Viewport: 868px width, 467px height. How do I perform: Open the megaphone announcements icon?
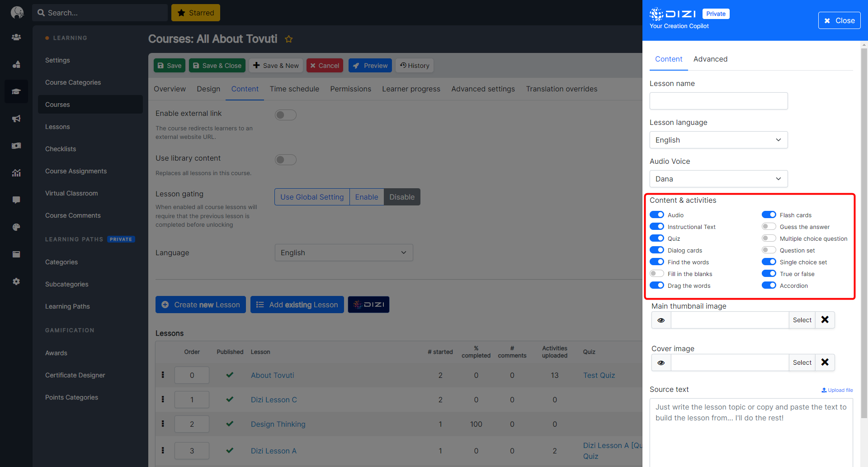[16, 119]
